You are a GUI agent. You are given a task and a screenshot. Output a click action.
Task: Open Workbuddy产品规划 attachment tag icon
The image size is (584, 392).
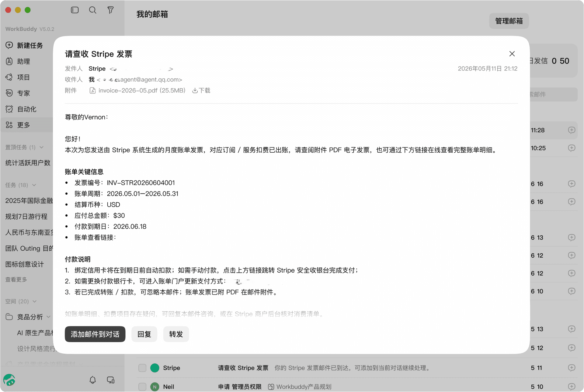coord(271,387)
